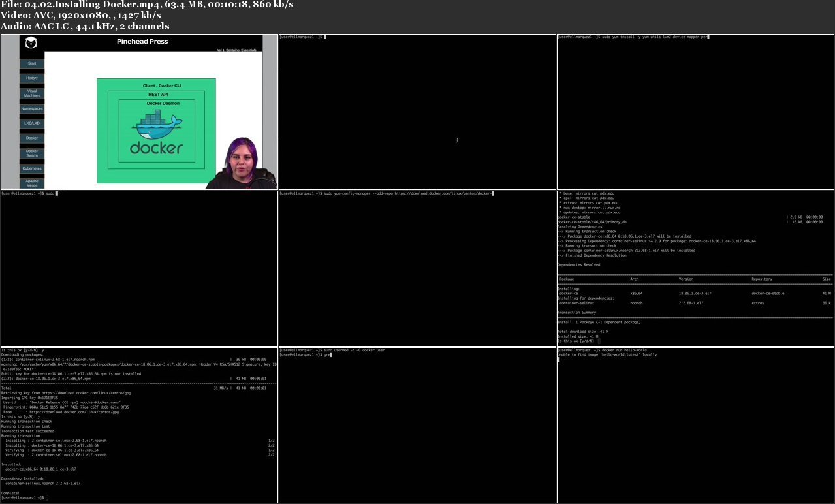Open the thumbnail showing only 'sudo' typed
Image resolution: width=835 pixels, height=504 pixels.
pyautogui.click(x=139, y=268)
